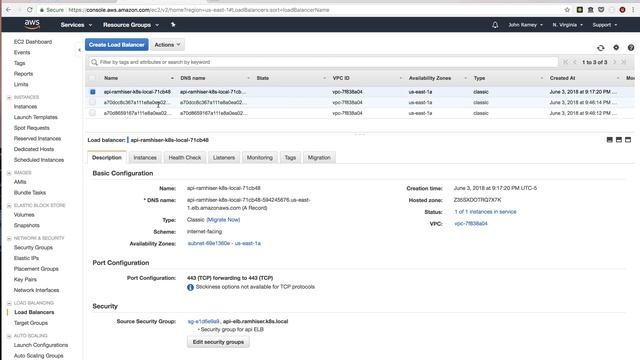Open the notifications bell icon
Screen dimensions: 640x360
click(x=495, y=25)
